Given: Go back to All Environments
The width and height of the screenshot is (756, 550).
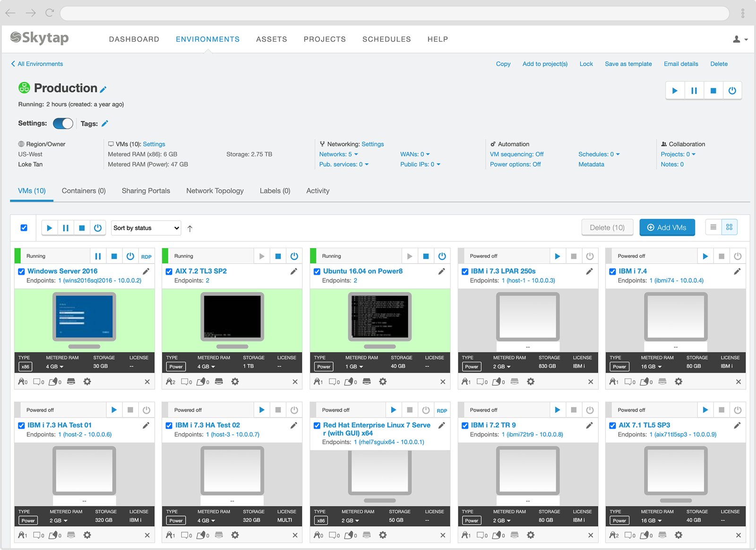Looking at the screenshot, I should pos(37,64).
